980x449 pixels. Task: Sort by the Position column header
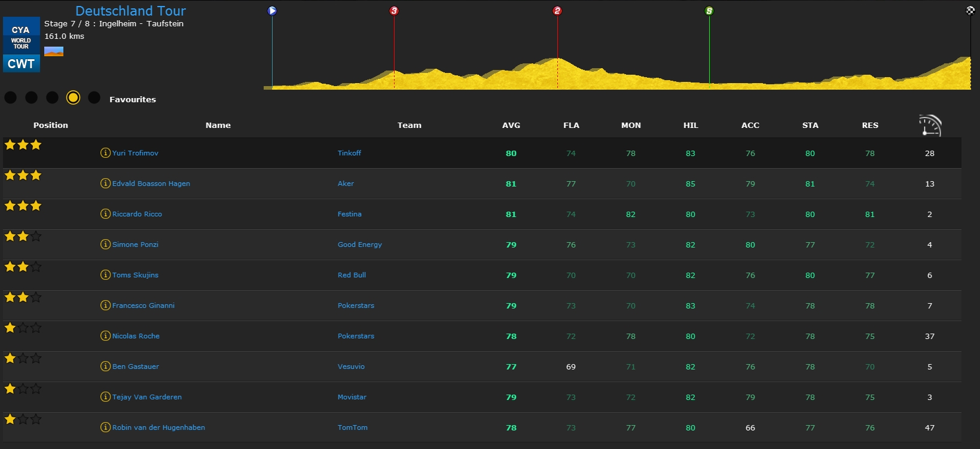[51, 125]
